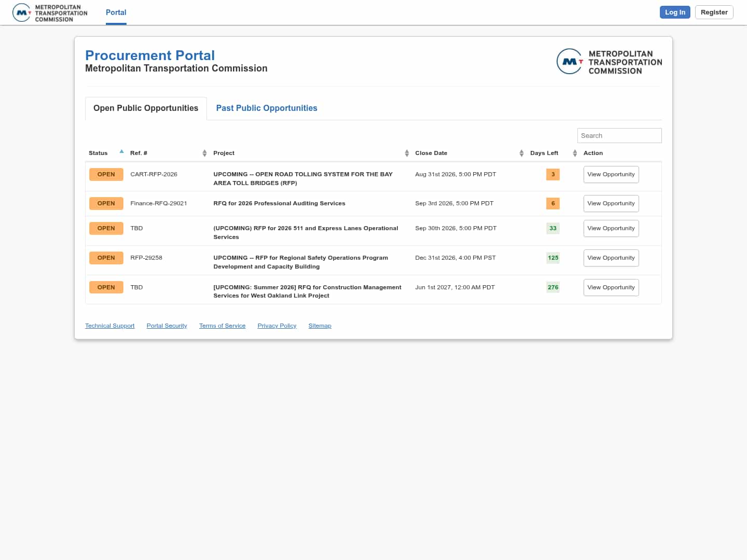This screenshot has width=747, height=560.
Task: Click the days-left badge showing 276
Action: point(553,288)
